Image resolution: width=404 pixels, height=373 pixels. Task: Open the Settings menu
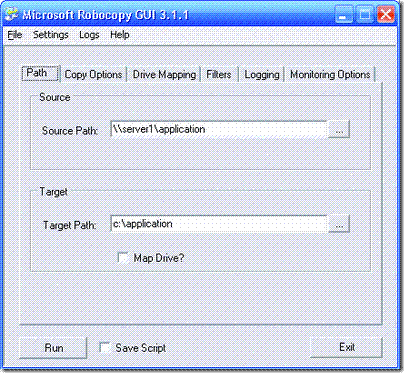[x=51, y=35]
